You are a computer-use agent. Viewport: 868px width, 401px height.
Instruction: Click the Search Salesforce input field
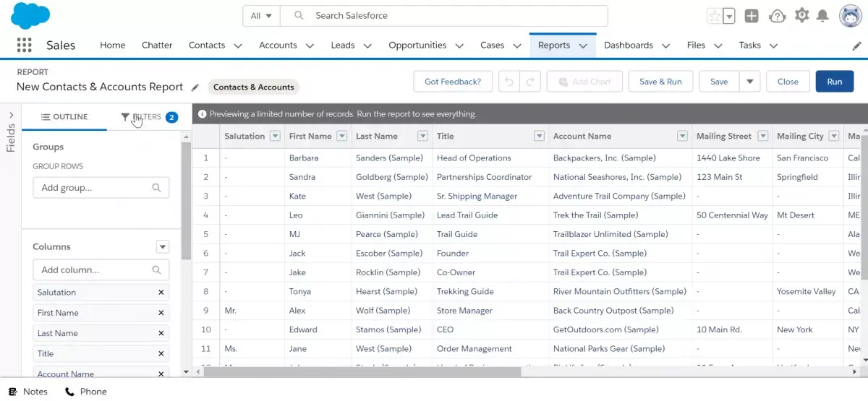click(x=444, y=16)
